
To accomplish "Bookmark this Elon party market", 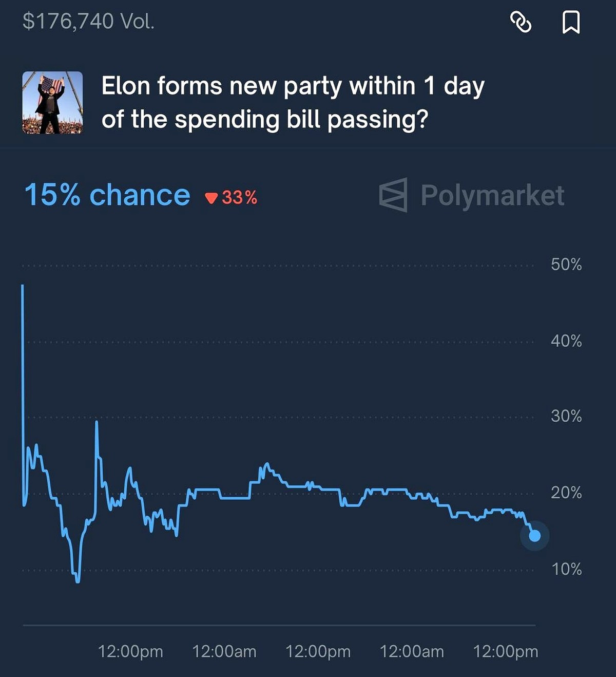I will 571,22.
